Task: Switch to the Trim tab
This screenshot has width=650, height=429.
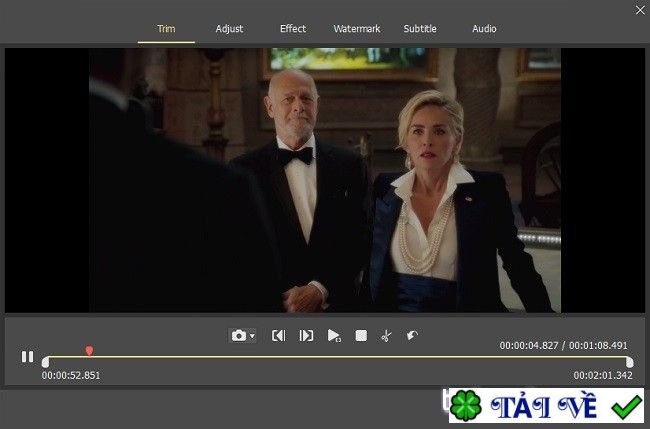Action: point(166,29)
